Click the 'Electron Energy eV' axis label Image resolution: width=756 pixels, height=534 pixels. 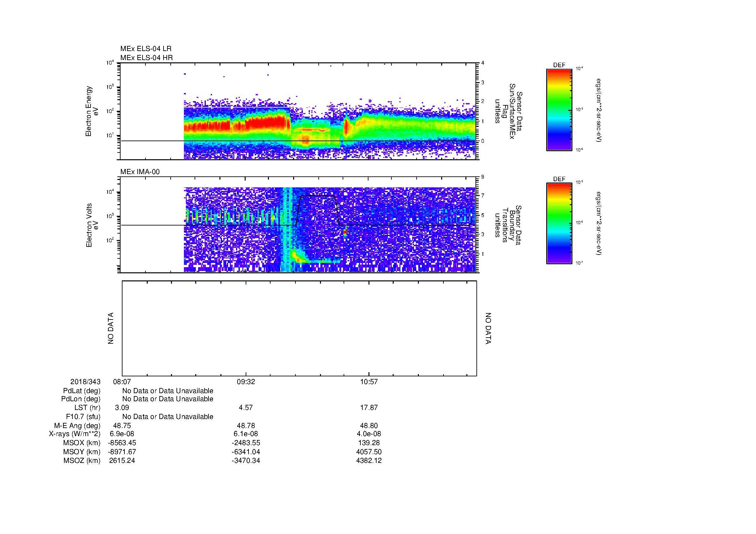(92, 111)
